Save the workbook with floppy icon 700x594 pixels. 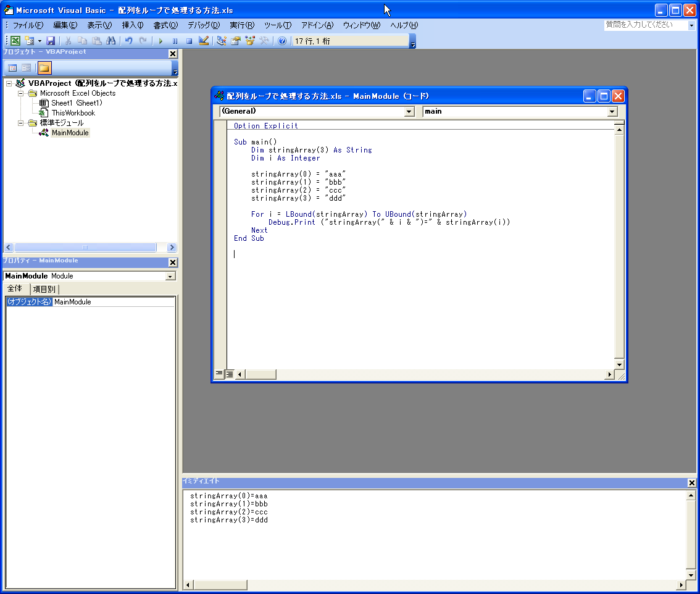[51, 41]
